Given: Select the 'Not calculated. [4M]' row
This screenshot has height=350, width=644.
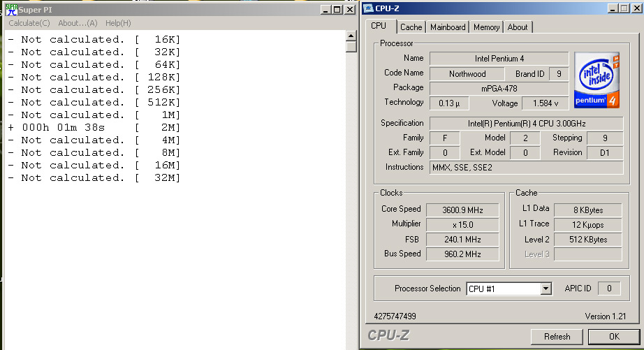Looking at the screenshot, I should [x=94, y=140].
